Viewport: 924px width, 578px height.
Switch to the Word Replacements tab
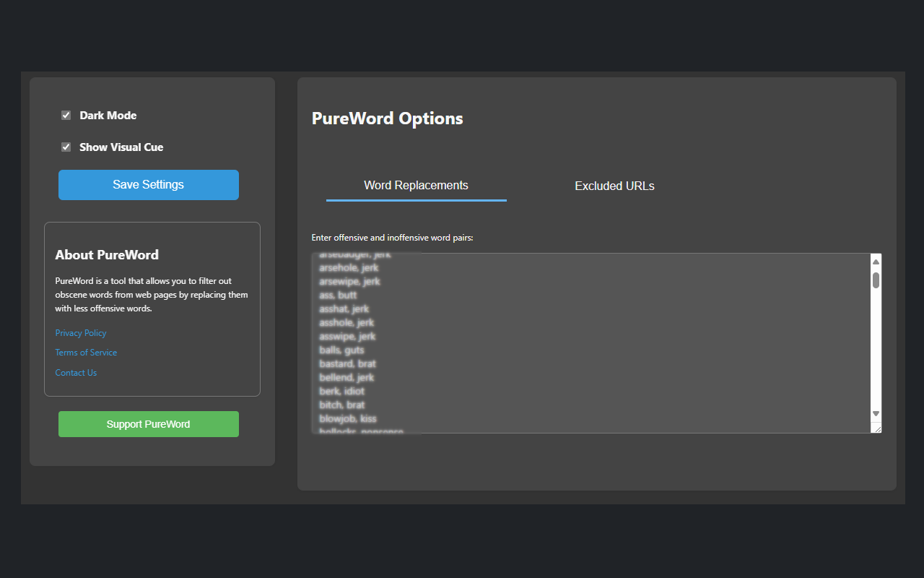417,186
